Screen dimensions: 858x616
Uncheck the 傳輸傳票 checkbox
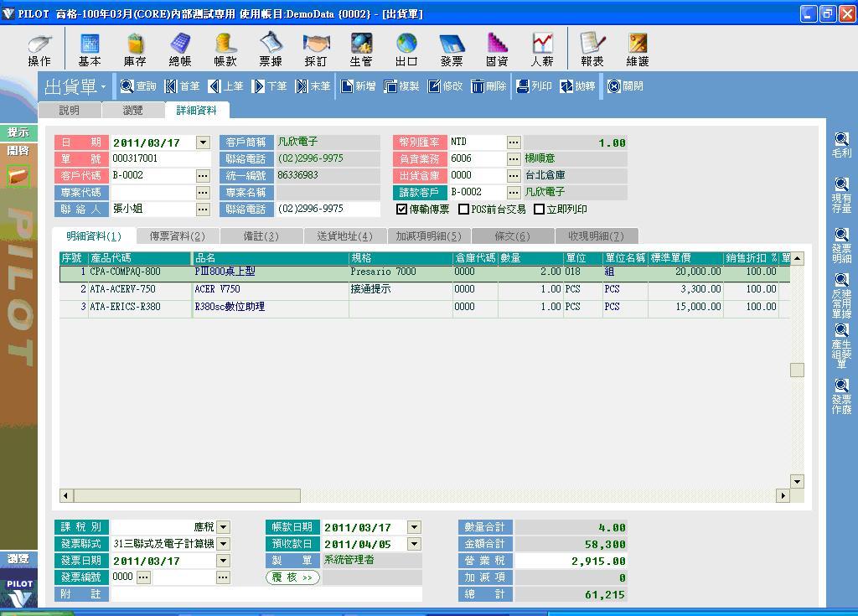pos(401,210)
